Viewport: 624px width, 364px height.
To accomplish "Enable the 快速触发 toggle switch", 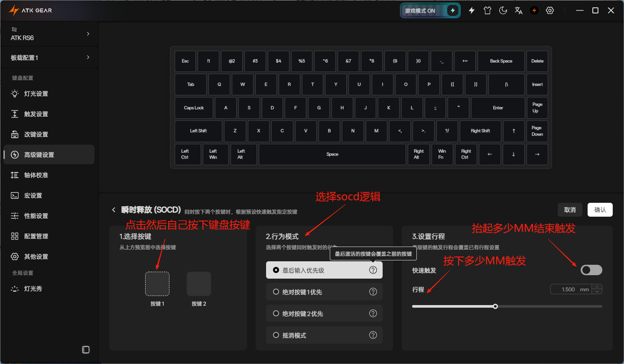I will (591, 270).
